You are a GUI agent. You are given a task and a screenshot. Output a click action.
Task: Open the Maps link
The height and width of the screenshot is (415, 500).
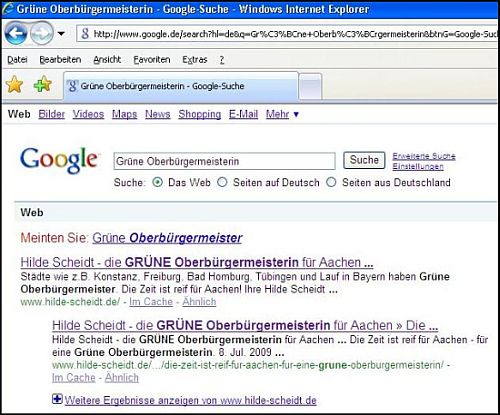click(124, 114)
